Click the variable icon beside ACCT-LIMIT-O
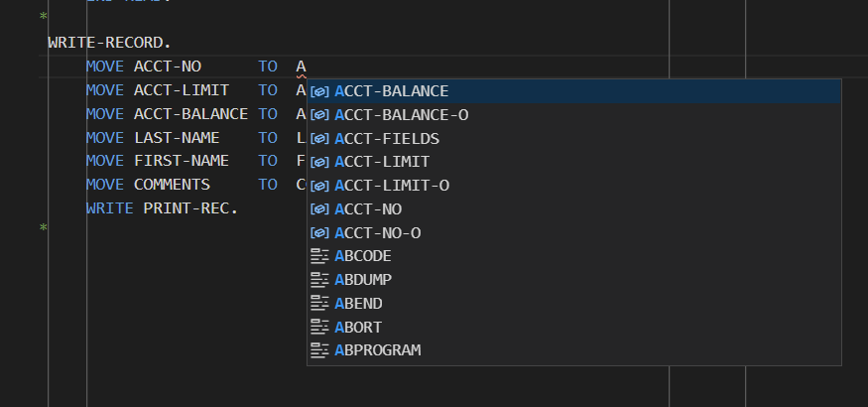 pyautogui.click(x=319, y=186)
